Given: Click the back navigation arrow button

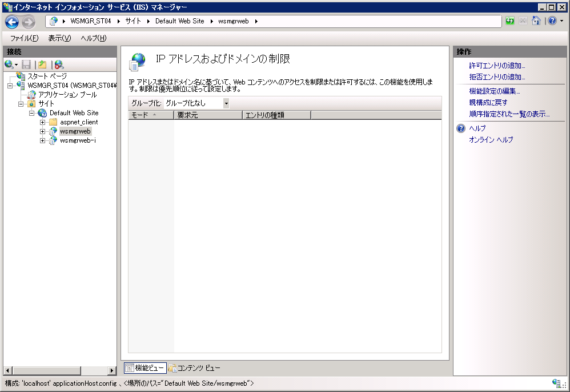Looking at the screenshot, I should (x=12, y=22).
